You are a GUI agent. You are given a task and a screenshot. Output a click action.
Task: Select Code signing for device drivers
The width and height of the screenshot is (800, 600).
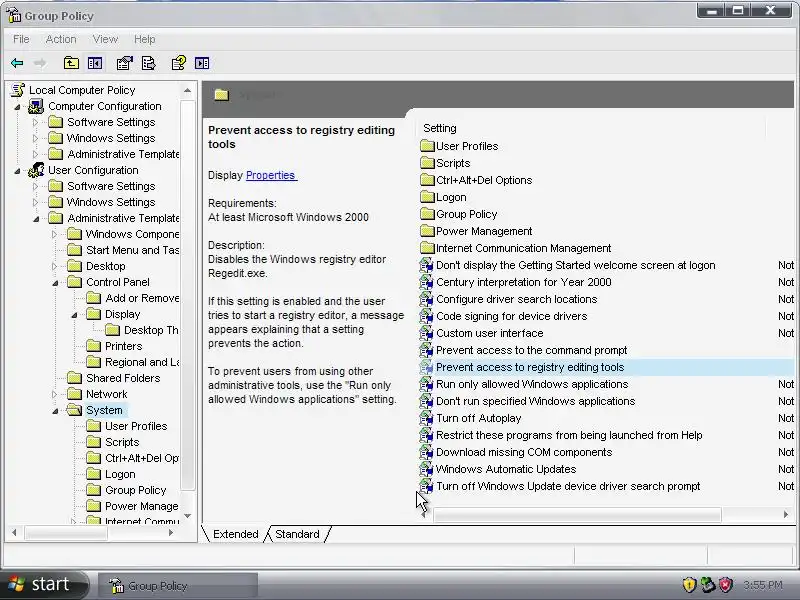[x=511, y=316]
